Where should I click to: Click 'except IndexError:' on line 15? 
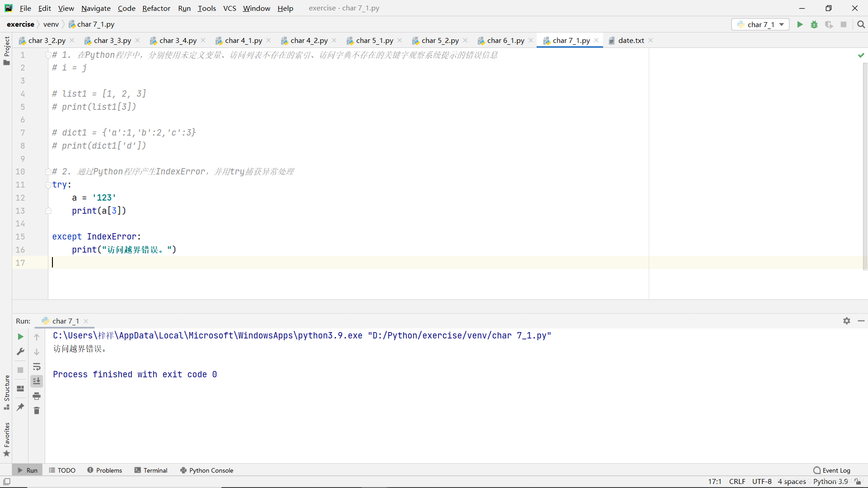pos(96,237)
